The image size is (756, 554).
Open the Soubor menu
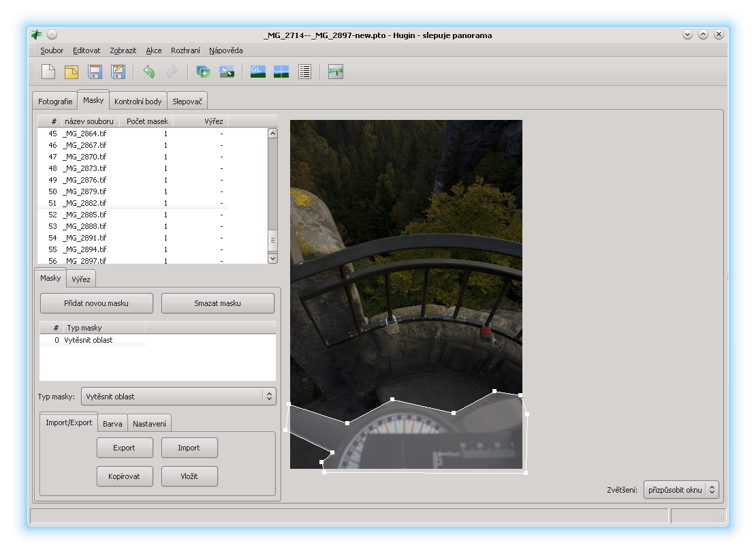pyautogui.click(x=52, y=50)
